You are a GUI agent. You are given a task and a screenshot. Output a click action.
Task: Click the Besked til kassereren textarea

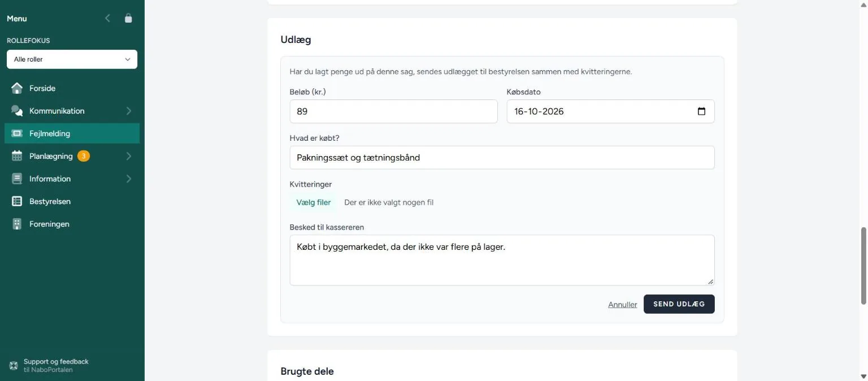coord(502,260)
